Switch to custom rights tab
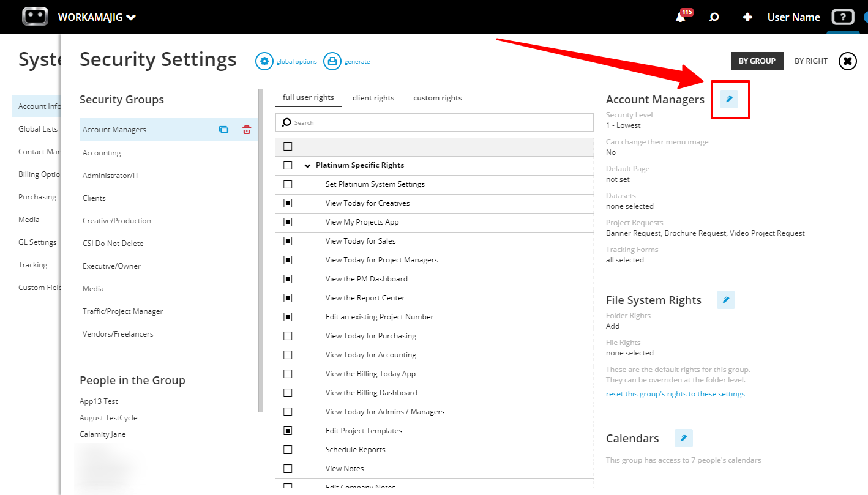868x495 pixels. click(438, 98)
